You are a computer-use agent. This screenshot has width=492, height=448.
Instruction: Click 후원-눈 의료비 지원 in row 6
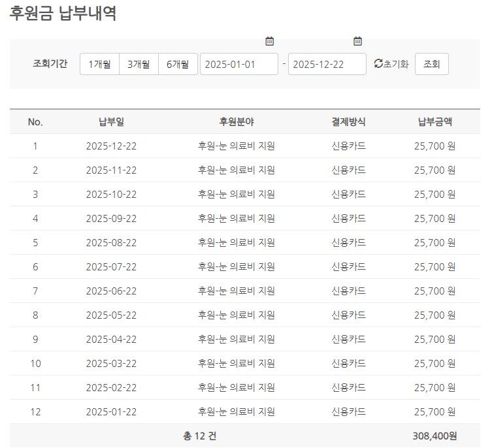(237, 267)
